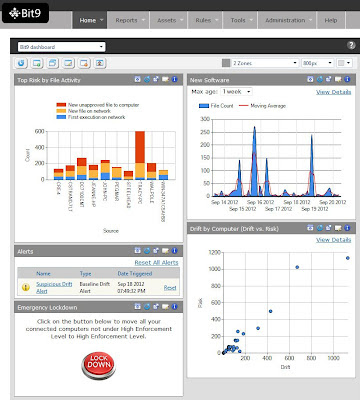The height and width of the screenshot is (400, 360).
Task: Click the stacked windows copy toolbar icon
Action: pyautogui.click(x=52, y=63)
